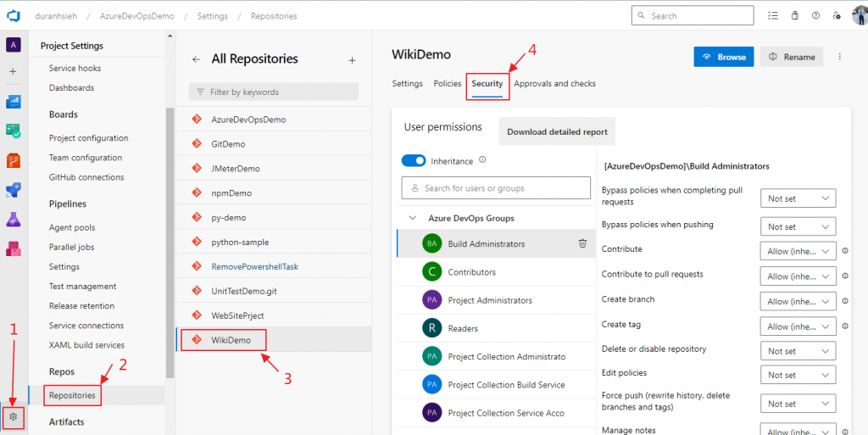This screenshot has height=435, width=868.
Task: Open Repositories in Project Settings menu
Action: click(72, 395)
